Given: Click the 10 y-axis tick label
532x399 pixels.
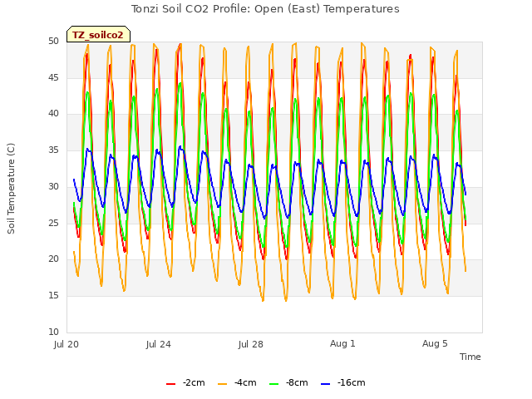Looking at the screenshot, I should tap(53, 332).
